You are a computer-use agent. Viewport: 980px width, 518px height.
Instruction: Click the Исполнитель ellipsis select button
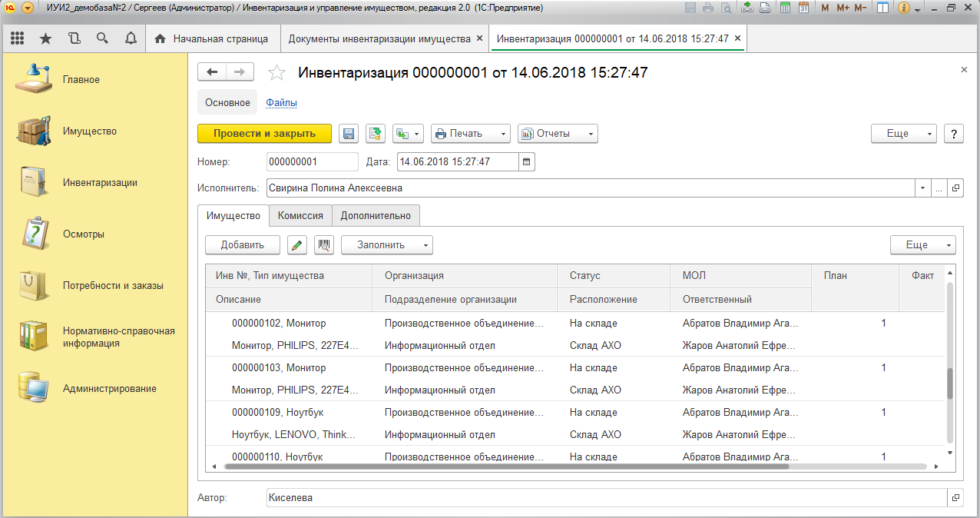click(939, 188)
